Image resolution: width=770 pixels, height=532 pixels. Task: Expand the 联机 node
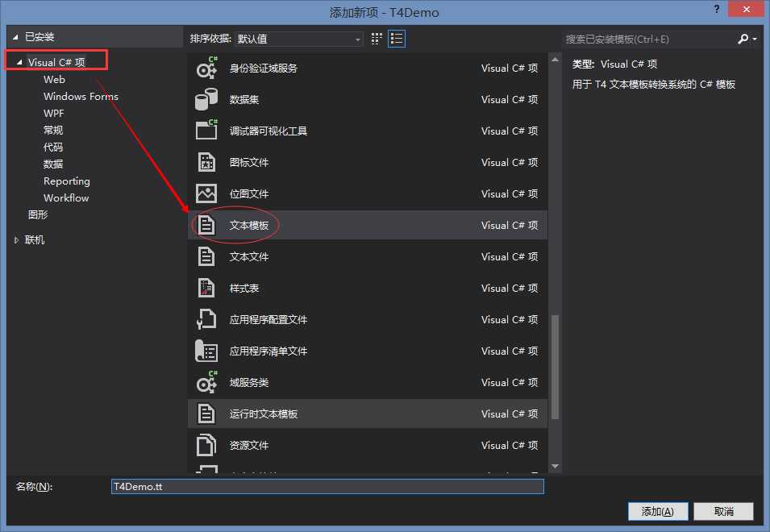point(16,240)
